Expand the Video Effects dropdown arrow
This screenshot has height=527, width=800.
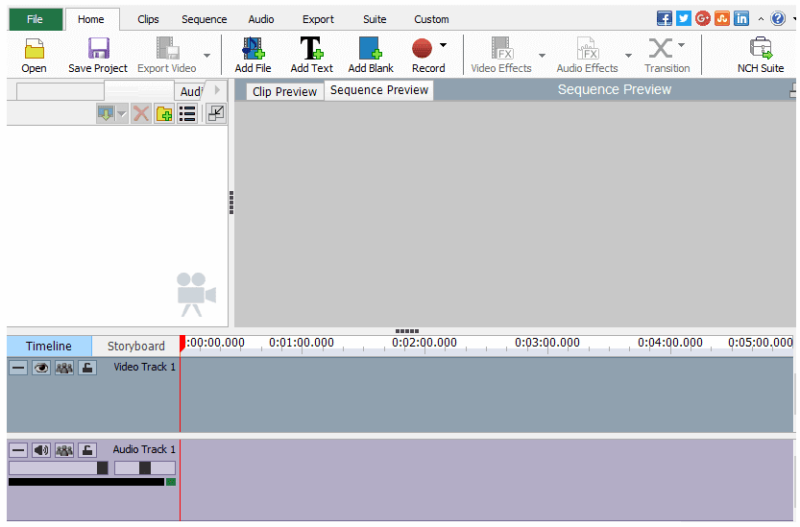click(x=542, y=55)
